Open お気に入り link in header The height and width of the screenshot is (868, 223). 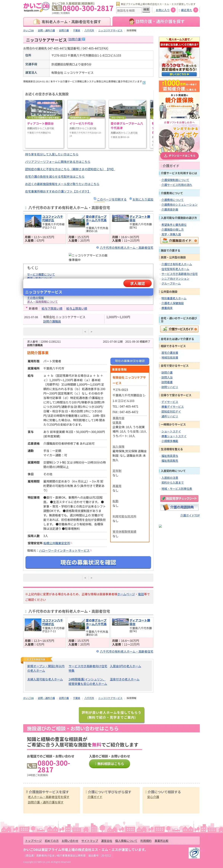(163, 10)
